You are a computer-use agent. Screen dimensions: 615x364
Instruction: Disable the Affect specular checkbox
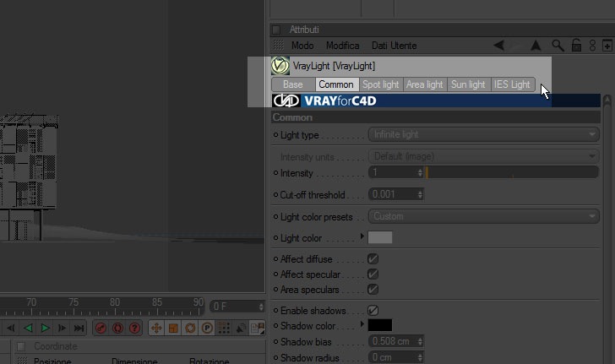pyautogui.click(x=373, y=274)
